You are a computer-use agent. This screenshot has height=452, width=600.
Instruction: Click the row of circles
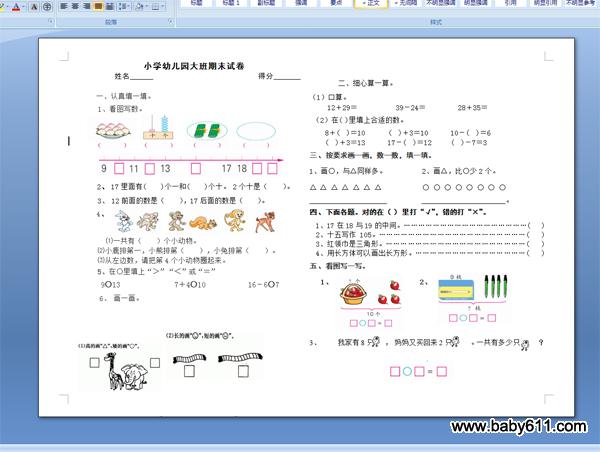(464, 188)
